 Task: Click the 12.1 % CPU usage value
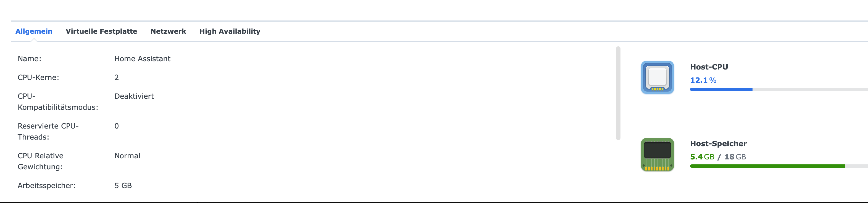click(703, 80)
